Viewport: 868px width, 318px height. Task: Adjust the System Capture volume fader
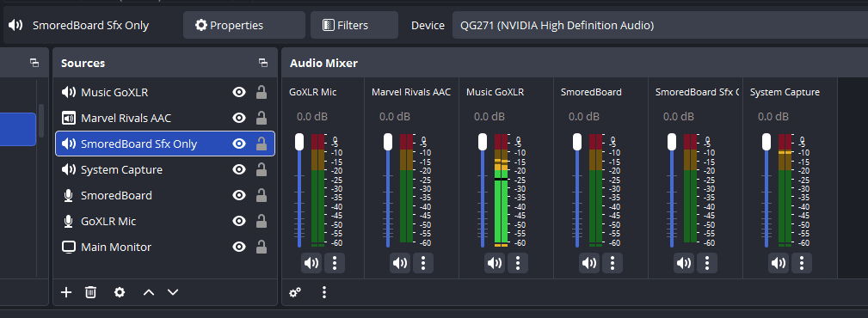point(766,142)
